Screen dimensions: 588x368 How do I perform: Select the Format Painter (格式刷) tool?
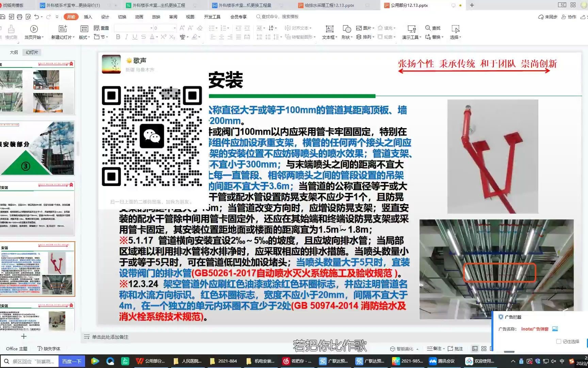coord(11,32)
